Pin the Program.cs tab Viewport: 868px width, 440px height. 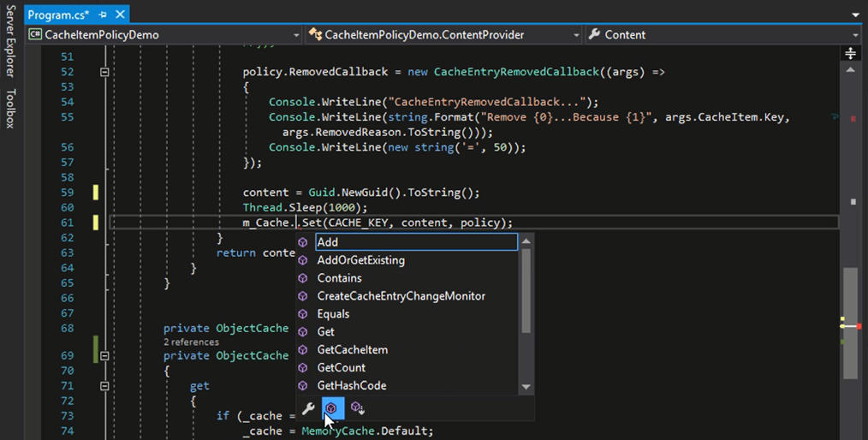103,15
